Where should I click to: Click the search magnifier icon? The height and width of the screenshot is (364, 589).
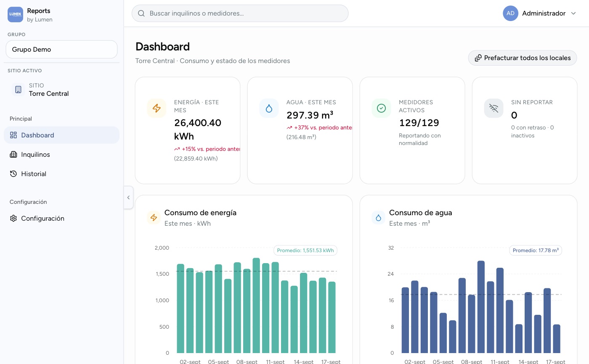(x=141, y=13)
